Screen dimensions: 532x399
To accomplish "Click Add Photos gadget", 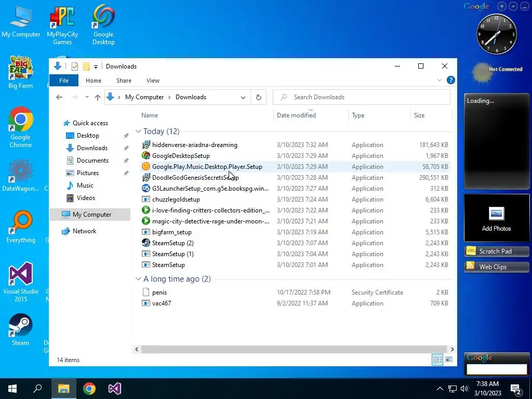I will coord(496,218).
